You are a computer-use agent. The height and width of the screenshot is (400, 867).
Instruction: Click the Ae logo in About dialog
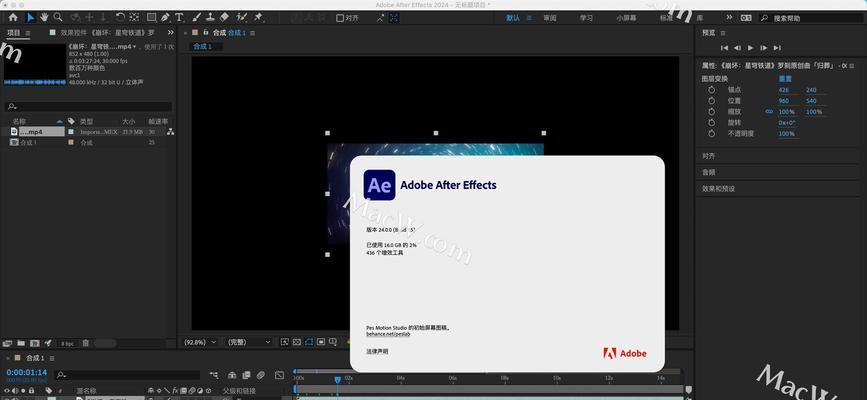(379, 185)
